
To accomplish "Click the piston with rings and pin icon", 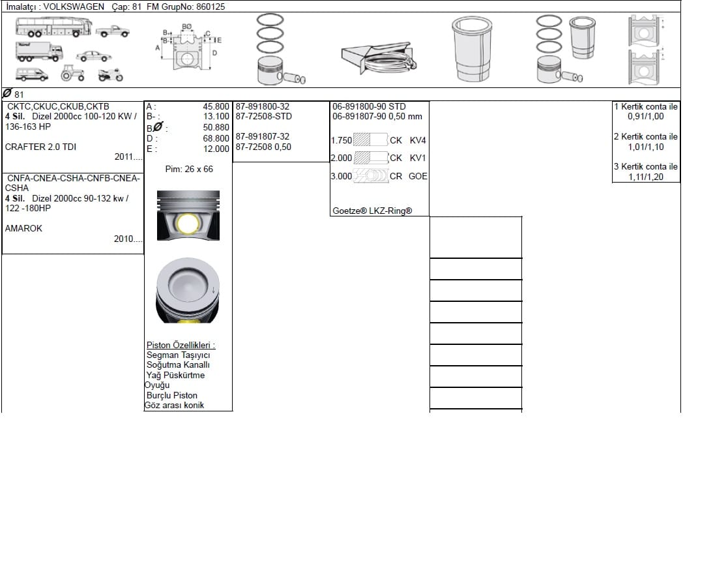I will (280, 50).
